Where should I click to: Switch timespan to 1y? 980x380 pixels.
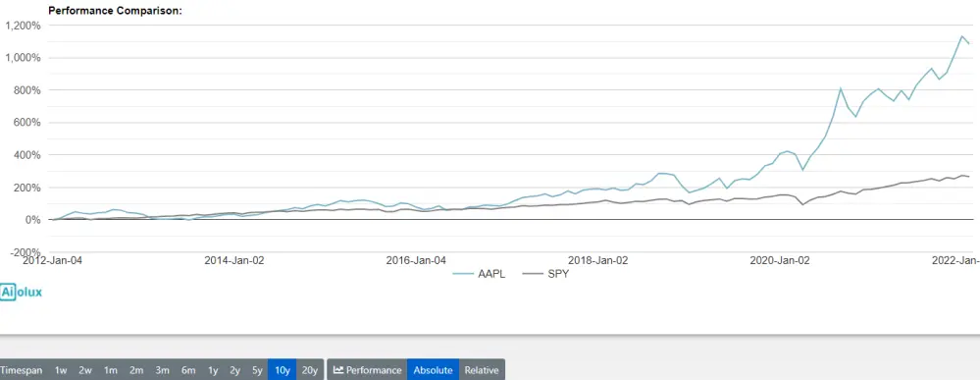213,370
